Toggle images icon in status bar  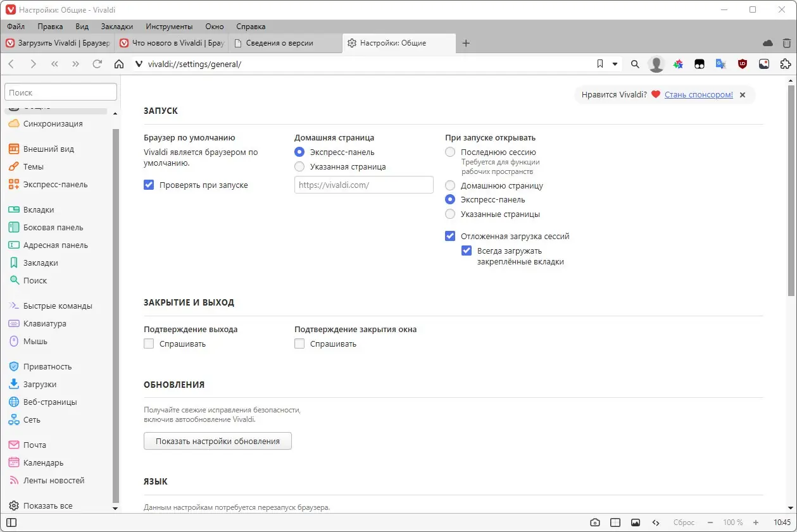pyautogui.click(x=636, y=523)
